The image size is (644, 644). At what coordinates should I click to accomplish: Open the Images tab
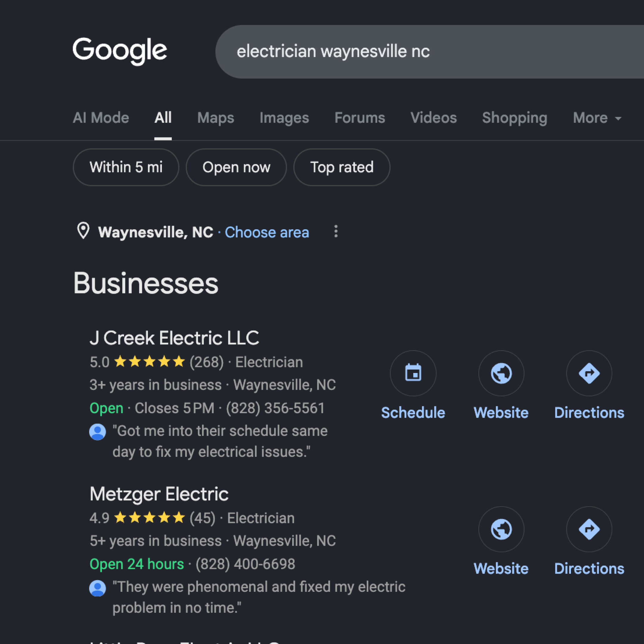click(284, 118)
